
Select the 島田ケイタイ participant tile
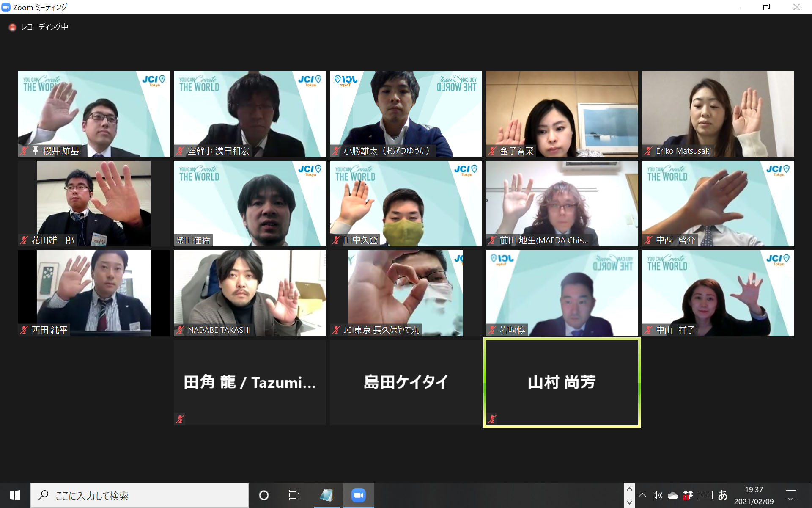[406, 382]
